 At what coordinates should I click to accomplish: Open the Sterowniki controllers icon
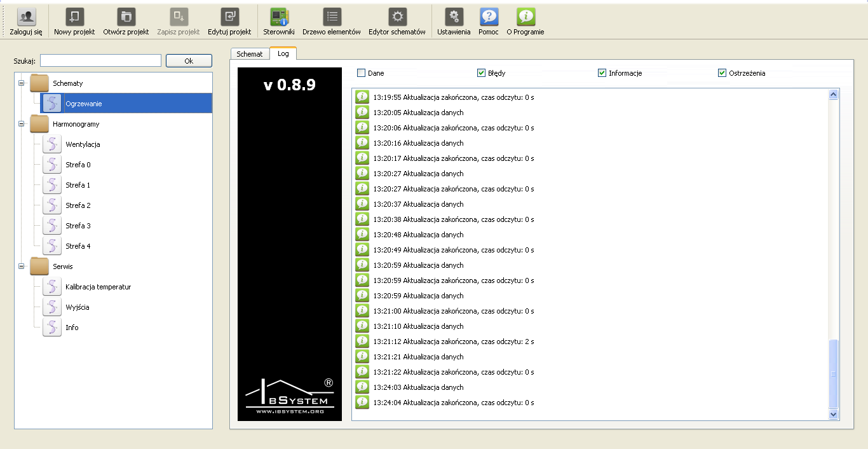(279, 17)
